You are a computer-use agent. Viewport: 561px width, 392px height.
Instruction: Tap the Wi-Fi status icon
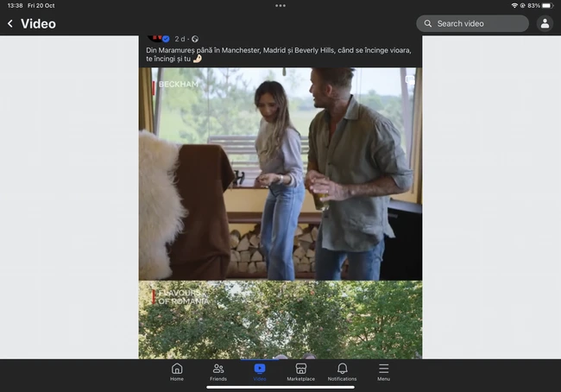(514, 5)
